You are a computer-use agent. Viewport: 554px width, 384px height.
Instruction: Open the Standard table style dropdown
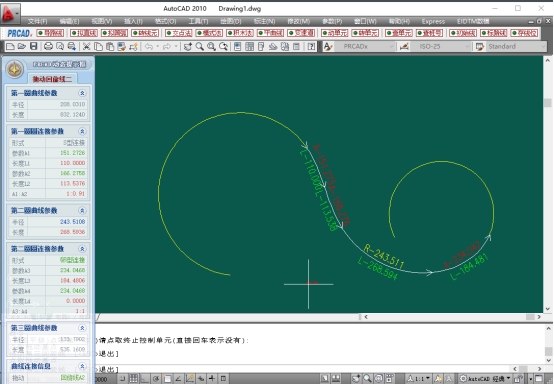543,46
